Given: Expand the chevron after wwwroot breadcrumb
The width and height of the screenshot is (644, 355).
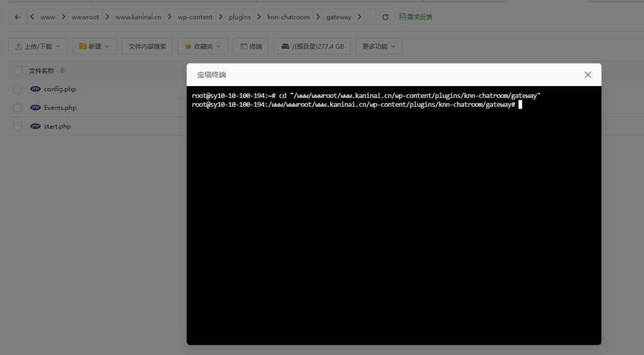Looking at the screenshot, I should [x=107, y=17].
